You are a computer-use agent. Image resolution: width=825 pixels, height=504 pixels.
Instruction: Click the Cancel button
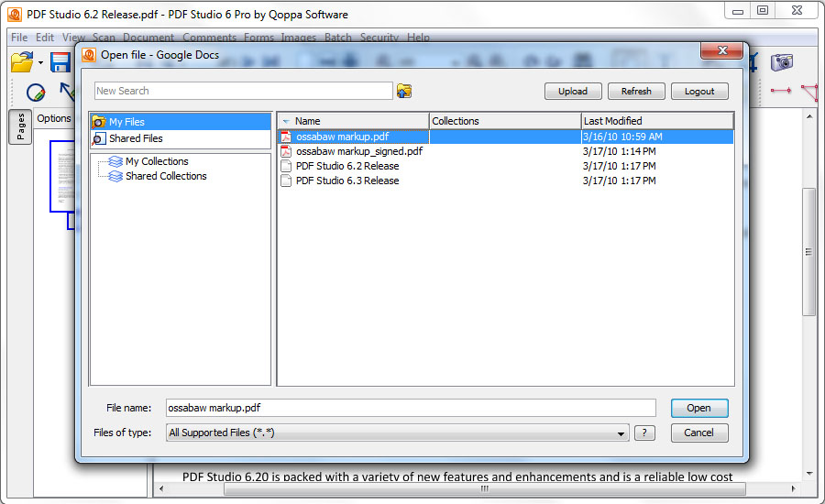click(699, 433)
